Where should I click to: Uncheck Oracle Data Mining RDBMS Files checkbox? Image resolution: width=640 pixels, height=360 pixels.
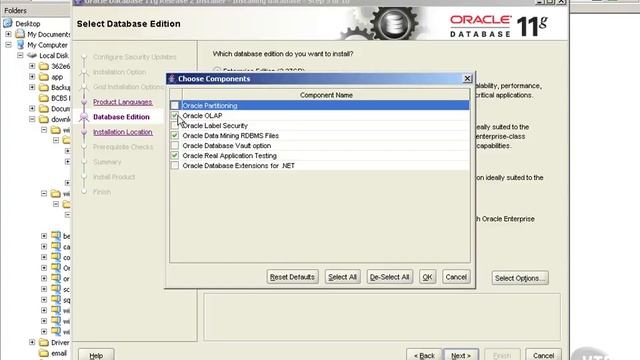click(x=175, y=136)
